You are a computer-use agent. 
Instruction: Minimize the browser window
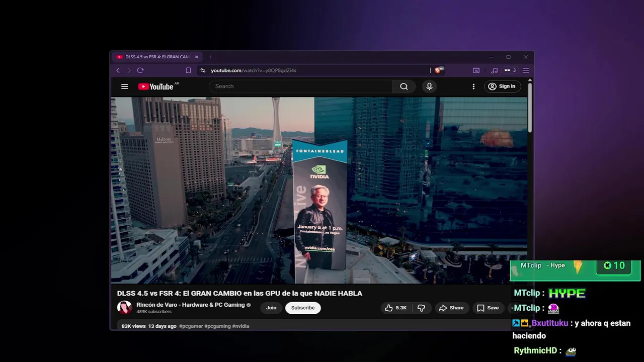point(491,57)
